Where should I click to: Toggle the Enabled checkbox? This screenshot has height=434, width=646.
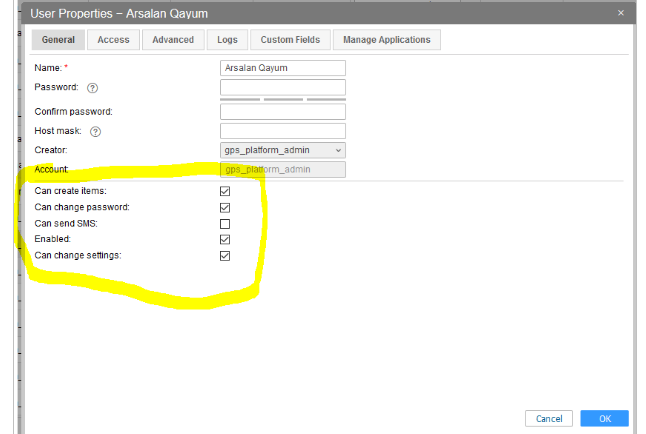pyautogui.click(x=225, y=239)
